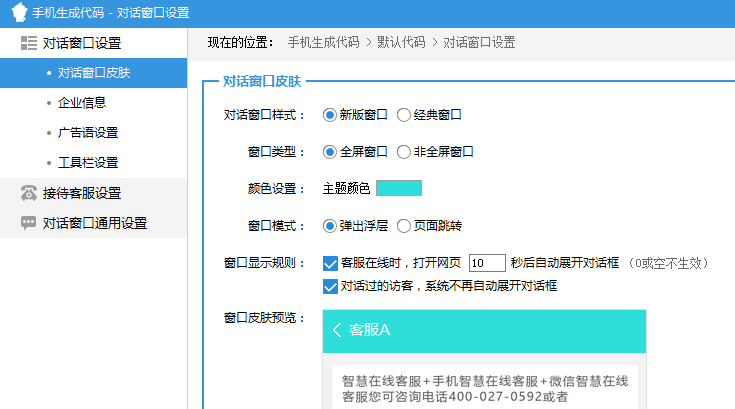This screenshot has width=735, height=409.
Task: Click the telephone icon beside 接待客服设置
Action: tap(28, 193)
